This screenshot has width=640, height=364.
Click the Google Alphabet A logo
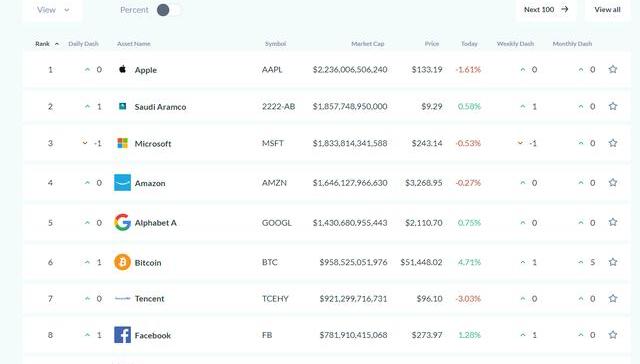point(122,222)
